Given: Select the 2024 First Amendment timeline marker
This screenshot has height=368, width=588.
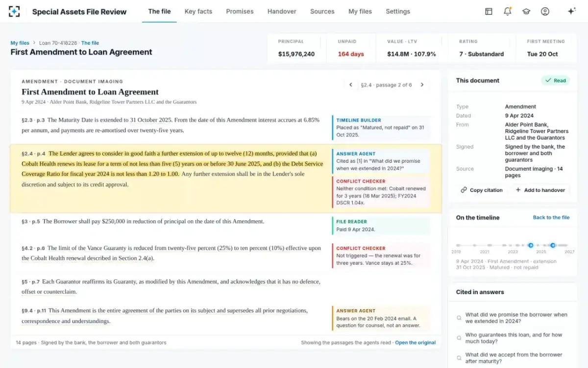Looking at the screenshot, I should pos(530,245).
